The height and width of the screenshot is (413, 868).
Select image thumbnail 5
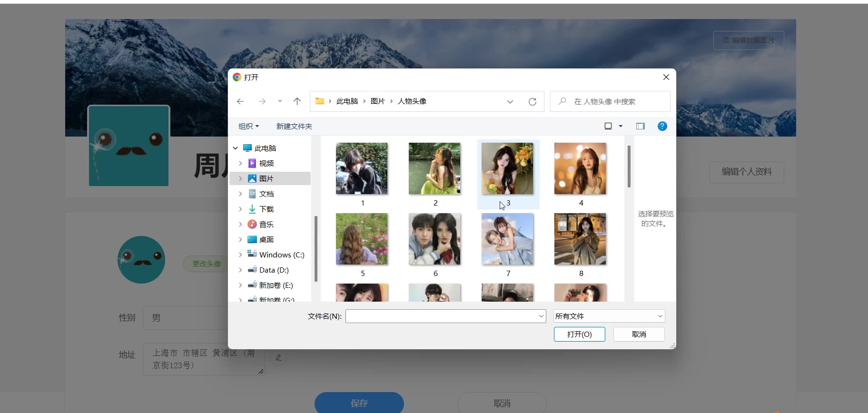tap(362, 239)
